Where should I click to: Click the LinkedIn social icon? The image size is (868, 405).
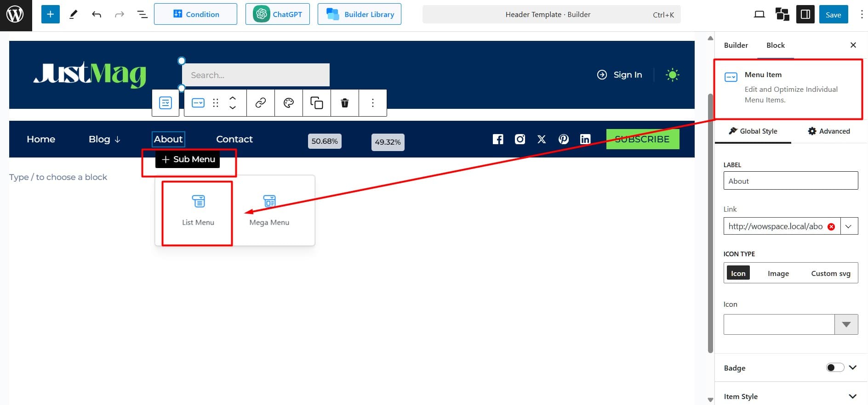(x=585, y=139)
